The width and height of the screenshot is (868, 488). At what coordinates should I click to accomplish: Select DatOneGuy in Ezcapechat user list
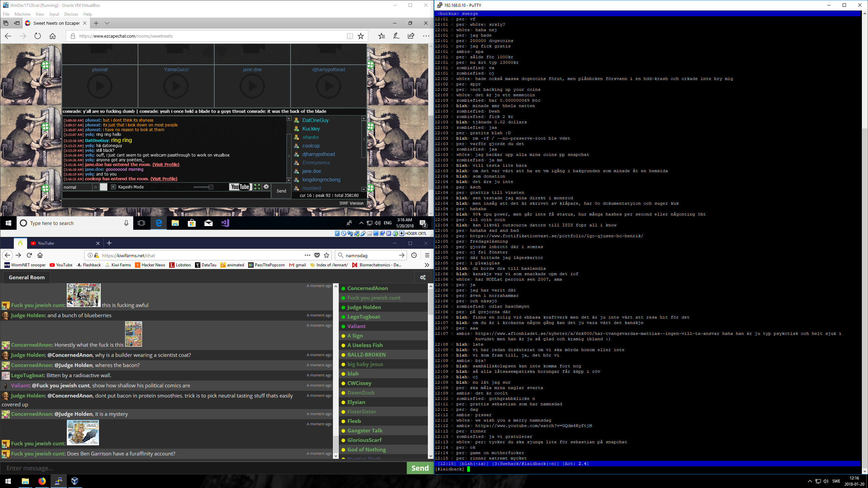pyautogui.click(x=315, y=120)
